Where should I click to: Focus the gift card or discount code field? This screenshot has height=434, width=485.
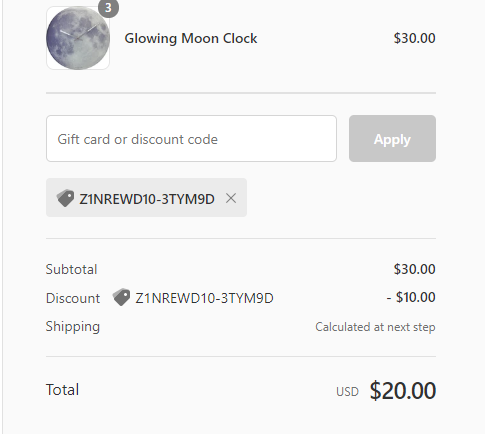(x=191, y=139)
